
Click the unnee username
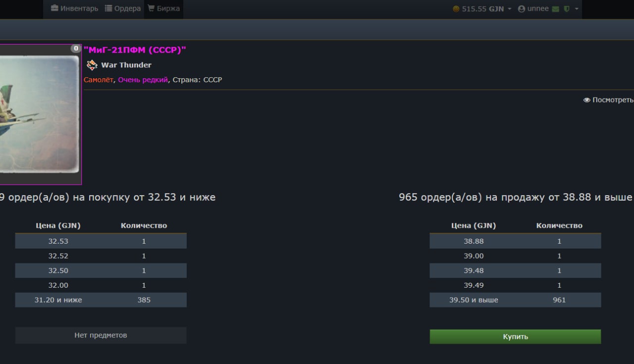click(538, 9)
